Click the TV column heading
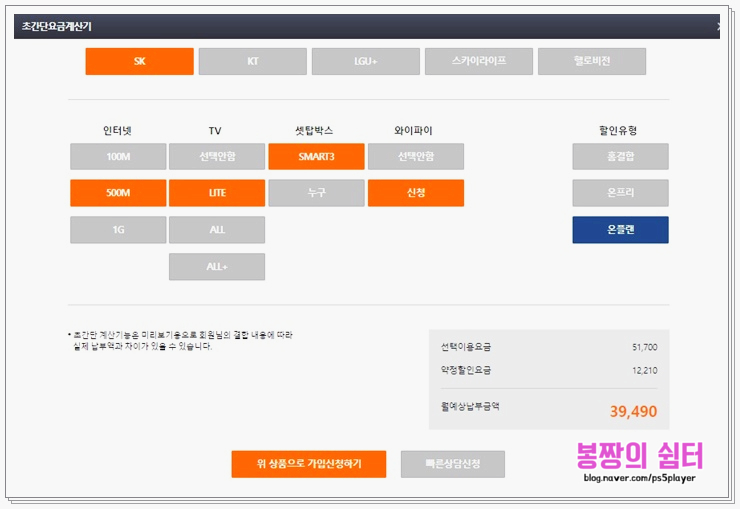The image size is (740, 509). click(215, 131)
